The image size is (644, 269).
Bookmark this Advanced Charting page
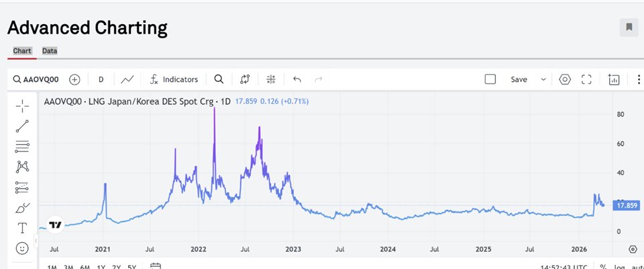point(629,27)
